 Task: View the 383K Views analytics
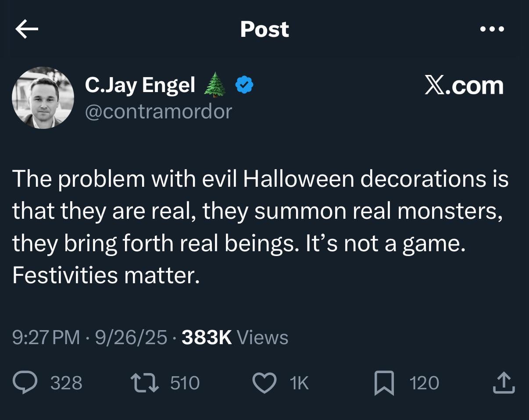[x=235, y=338]
